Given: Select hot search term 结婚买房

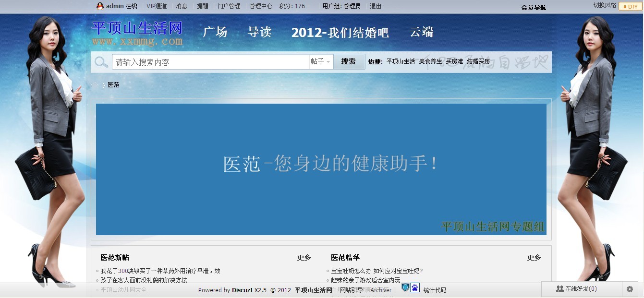Looking at the screenshot, I should click(478, 61).
